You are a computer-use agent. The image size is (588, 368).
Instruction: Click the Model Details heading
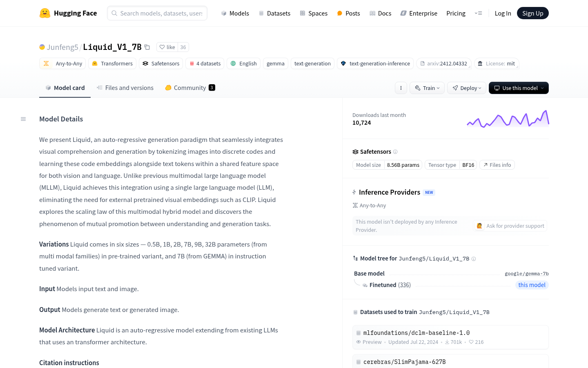point(61,119)
